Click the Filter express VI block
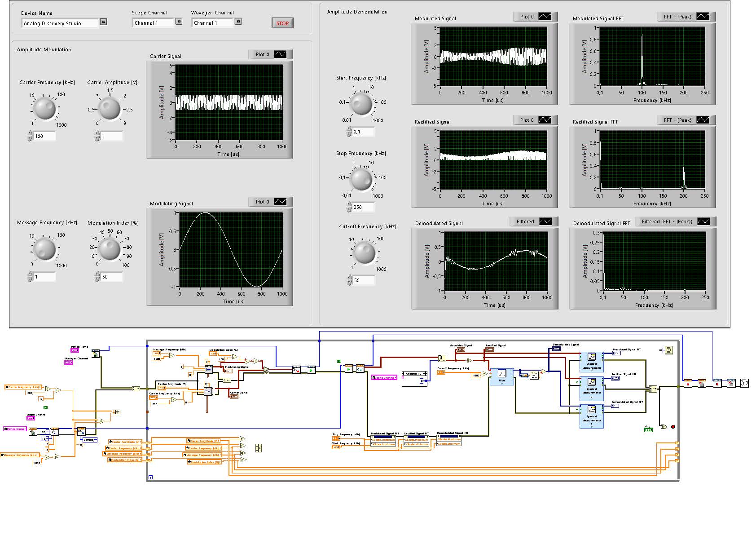 click(x=502, y=376)
